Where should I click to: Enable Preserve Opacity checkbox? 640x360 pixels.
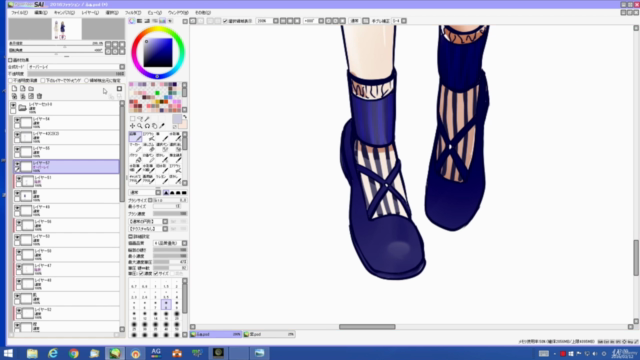point(11,81)
